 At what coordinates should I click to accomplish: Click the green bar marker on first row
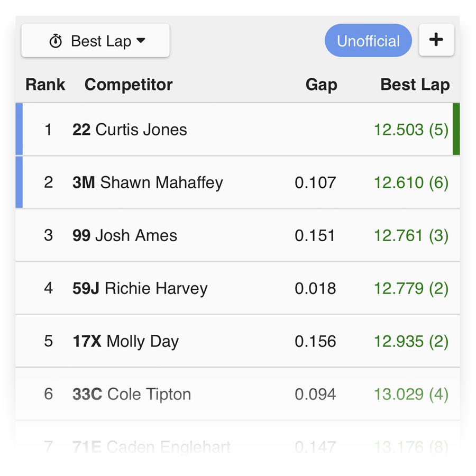pyautogui.click(x=456, y=129)
